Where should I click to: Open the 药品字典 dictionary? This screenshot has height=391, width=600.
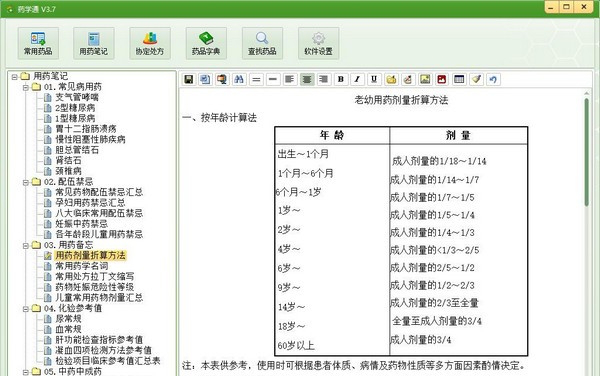[206, 43]
